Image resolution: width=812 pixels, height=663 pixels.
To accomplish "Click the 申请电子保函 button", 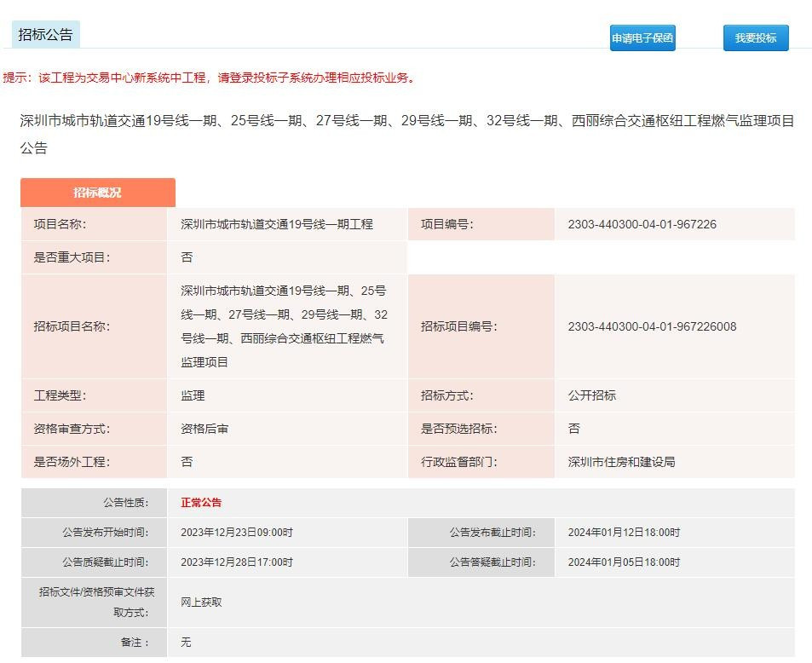I will click(642, 38).
